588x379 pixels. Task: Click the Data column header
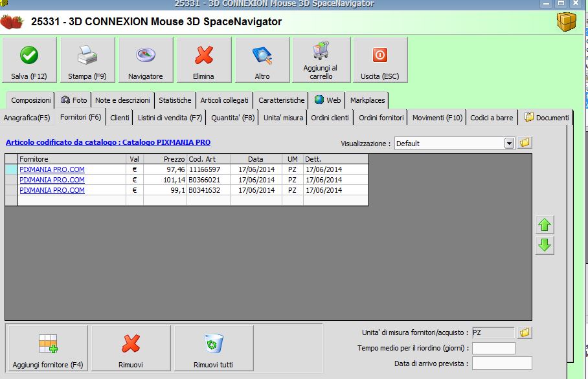click(256, 159)
